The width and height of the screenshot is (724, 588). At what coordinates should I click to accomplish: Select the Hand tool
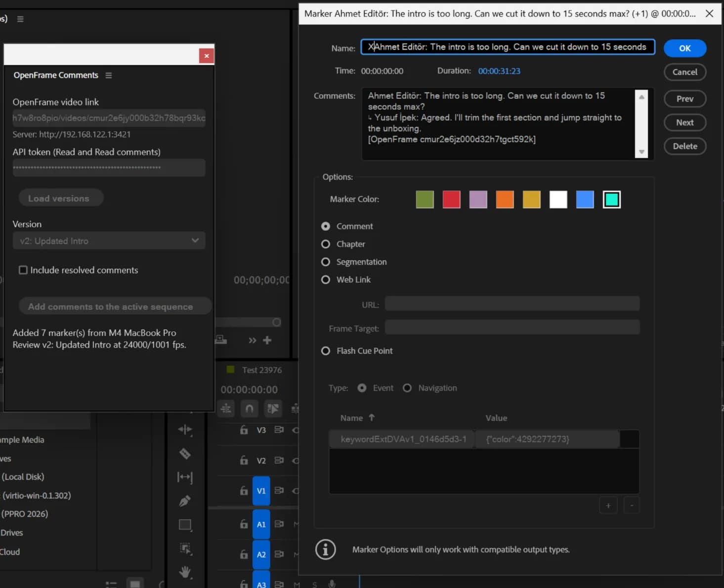coord(185,572)
